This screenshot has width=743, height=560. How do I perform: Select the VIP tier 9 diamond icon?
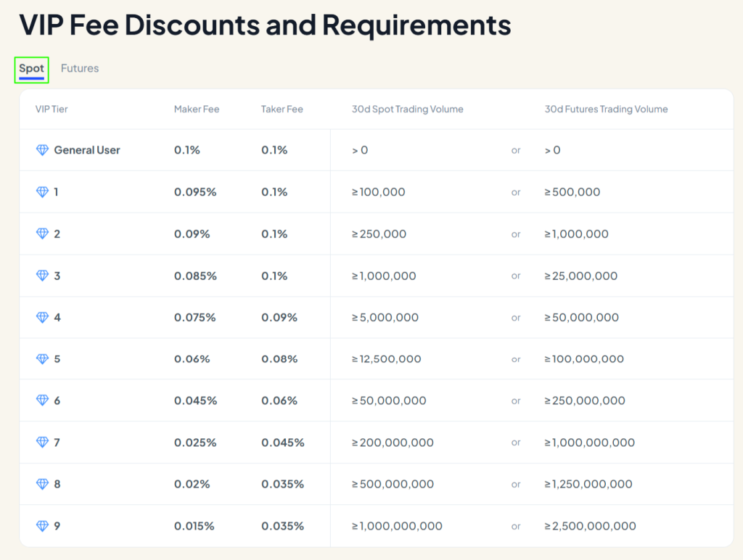pyautogui.click(x=41, y=526)
